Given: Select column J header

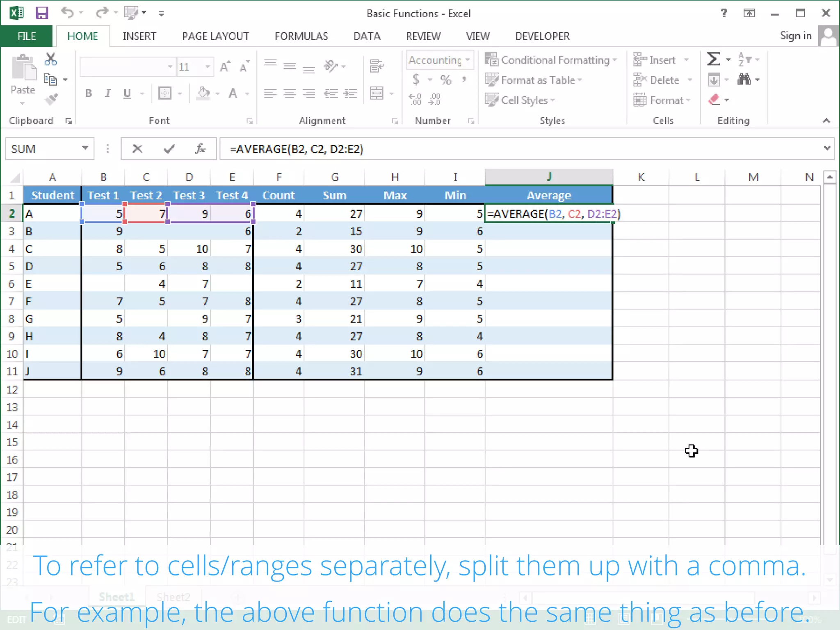Looking at the screenshot, I should pos(549,177).
